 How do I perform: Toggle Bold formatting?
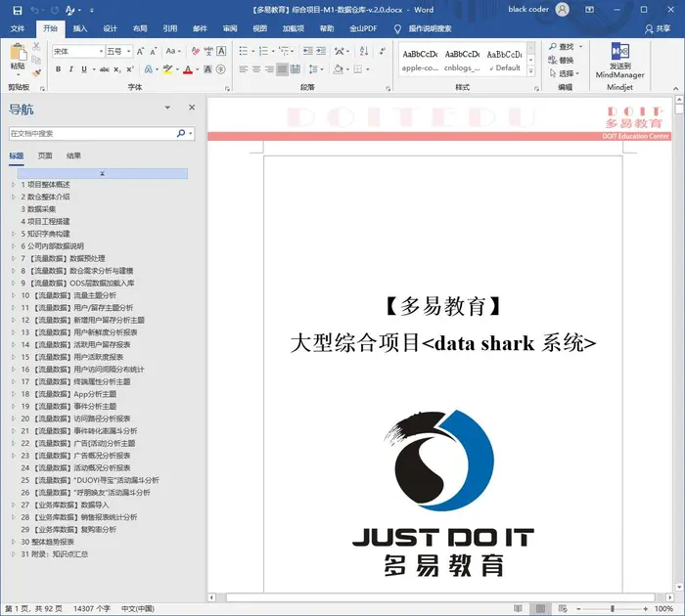point(58,69)
